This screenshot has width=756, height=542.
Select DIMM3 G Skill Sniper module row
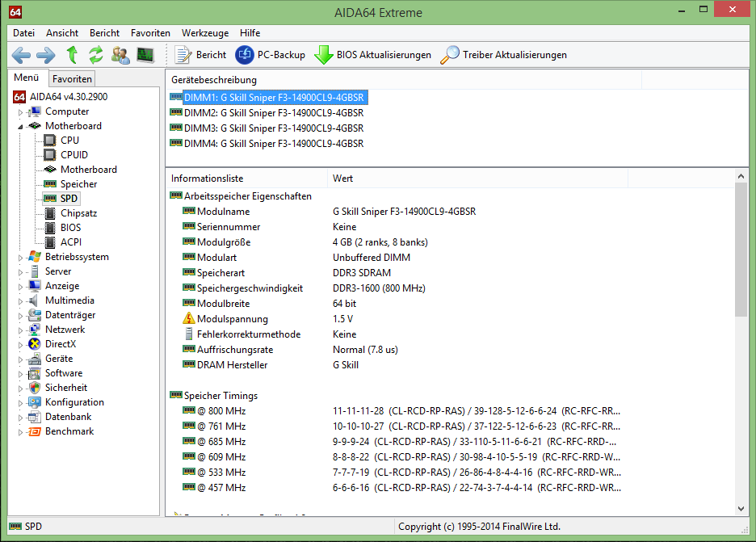pos(267,128)
